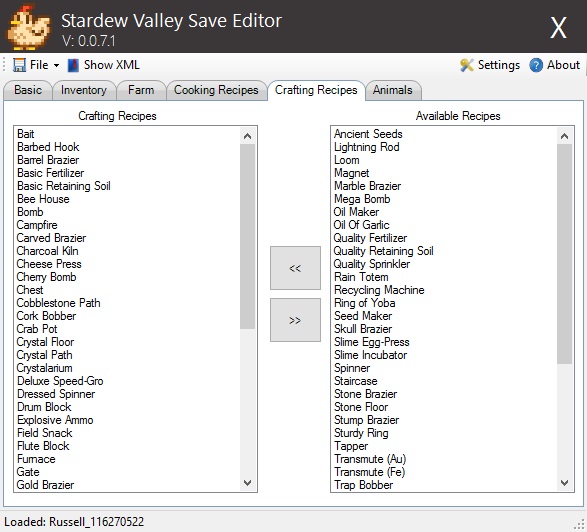This screenshot has width=587, height=532.
Task: Select Bomb in Crafting Recipes
Action: tap(30, 212)
